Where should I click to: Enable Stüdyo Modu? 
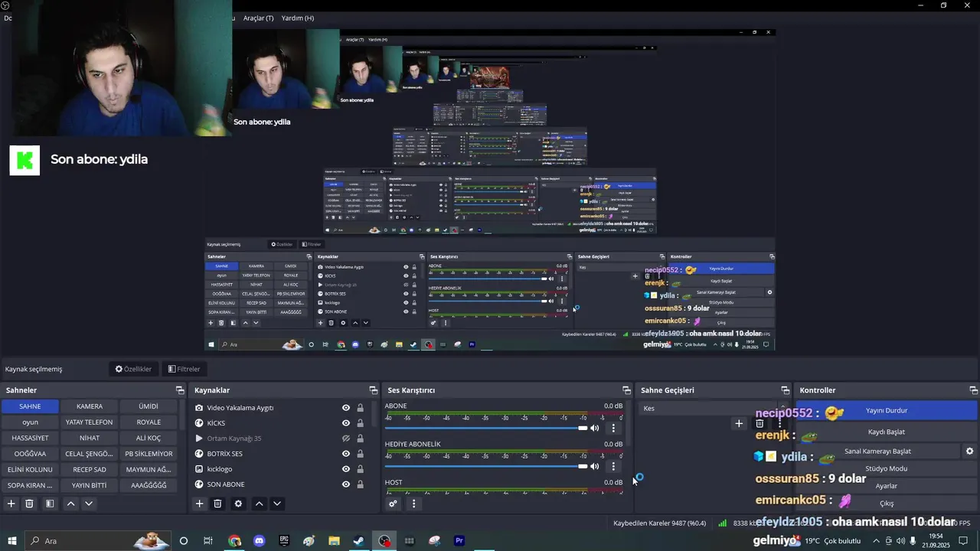tap(886, 469)
